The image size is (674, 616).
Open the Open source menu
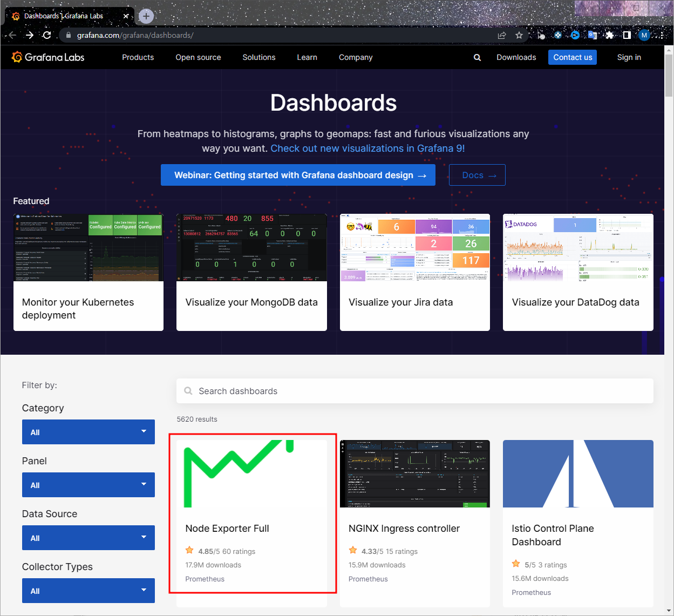coord(198,57)
